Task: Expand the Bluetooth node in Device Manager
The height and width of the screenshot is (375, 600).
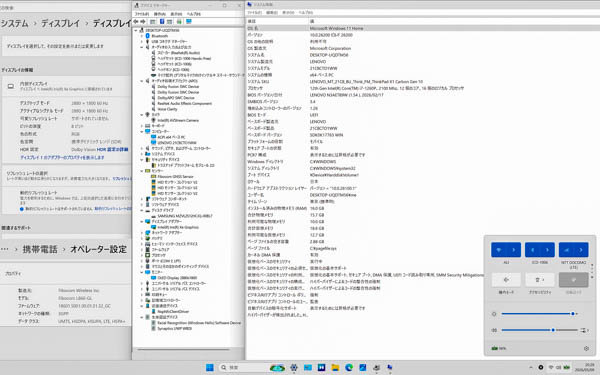Action: [x=142, y=36]
